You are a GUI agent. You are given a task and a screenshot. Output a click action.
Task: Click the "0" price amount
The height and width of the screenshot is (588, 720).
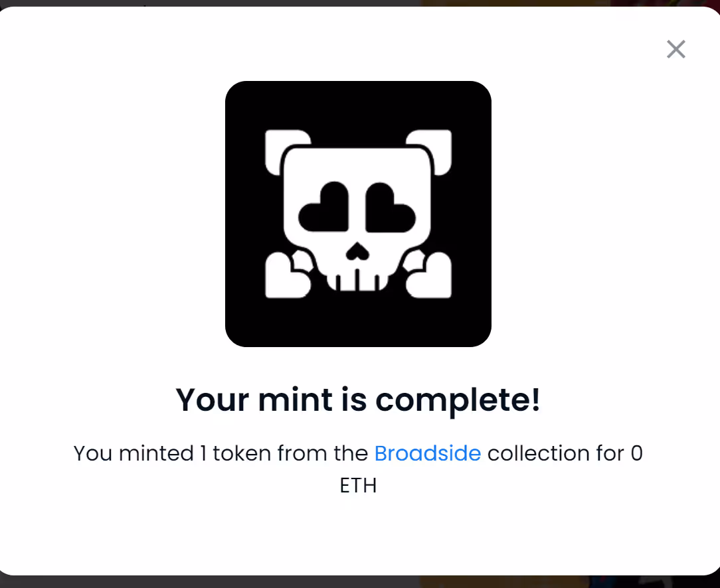(x=637, y=453)
